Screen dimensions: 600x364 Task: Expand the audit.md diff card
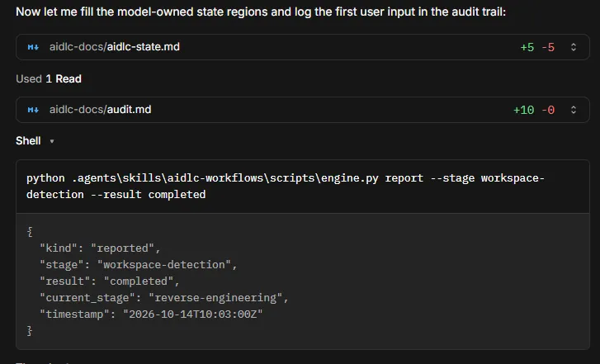point(574,110)
